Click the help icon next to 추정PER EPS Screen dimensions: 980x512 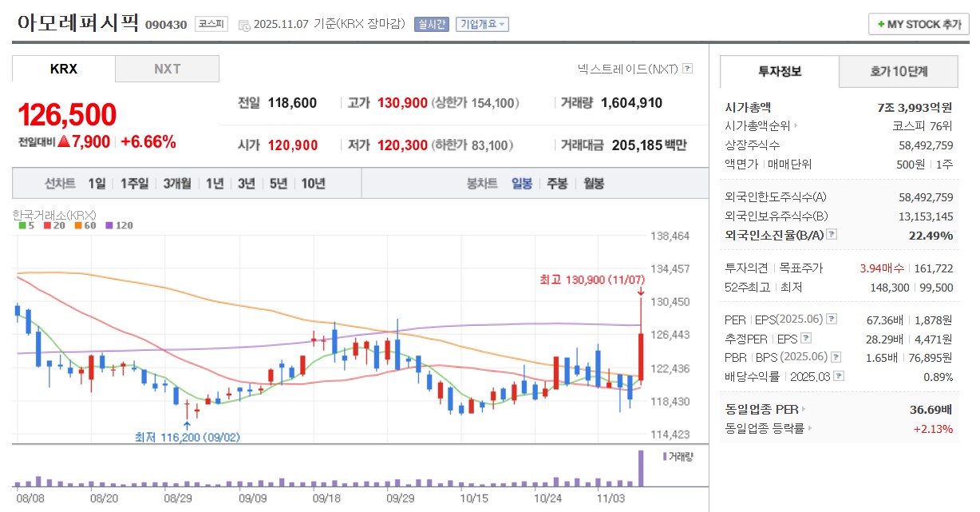tap(806, 339)
